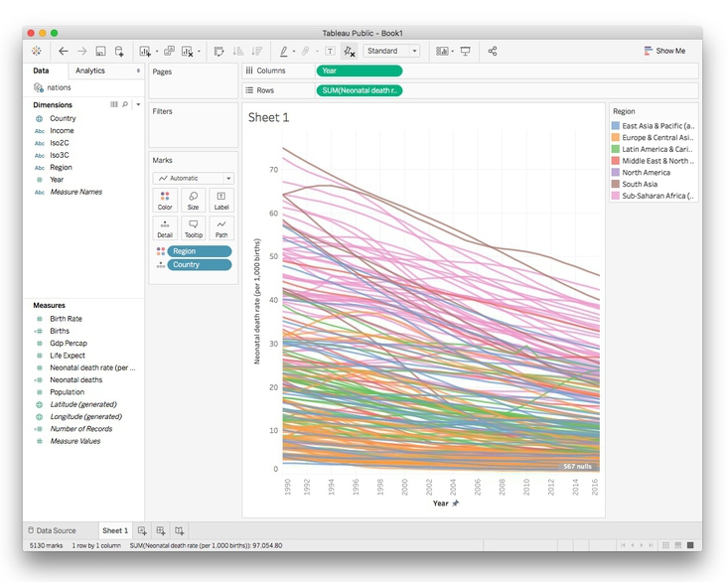Click the search icon in Dimensions header
The image size is (728, 582).
(x=125, y=105)
